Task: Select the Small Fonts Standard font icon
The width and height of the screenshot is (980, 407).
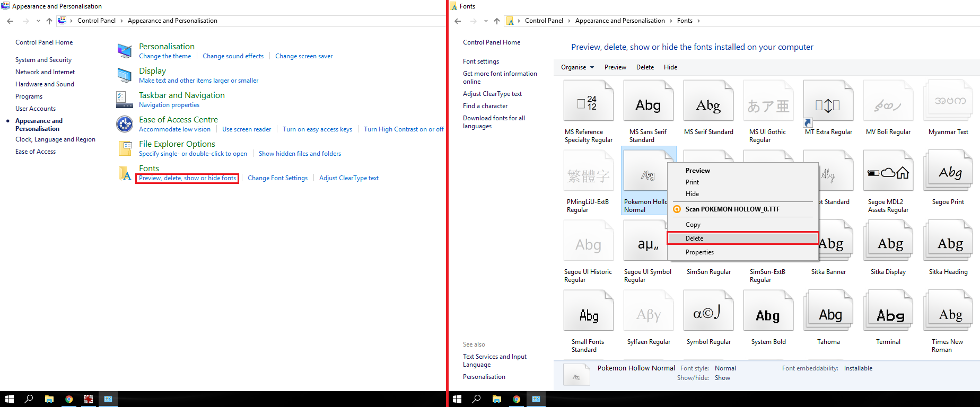Action: (589, 311)
